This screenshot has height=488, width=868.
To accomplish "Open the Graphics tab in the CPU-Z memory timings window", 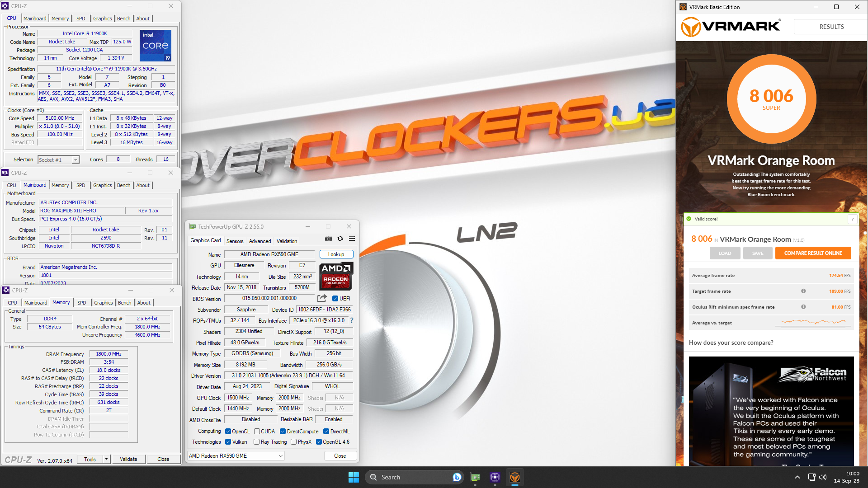I will coord(104,303).
